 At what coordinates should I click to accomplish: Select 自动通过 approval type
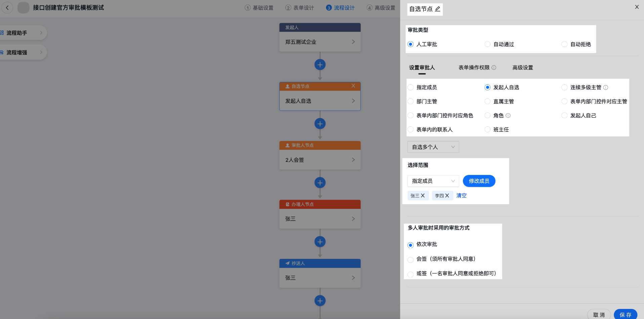(487, 44)
